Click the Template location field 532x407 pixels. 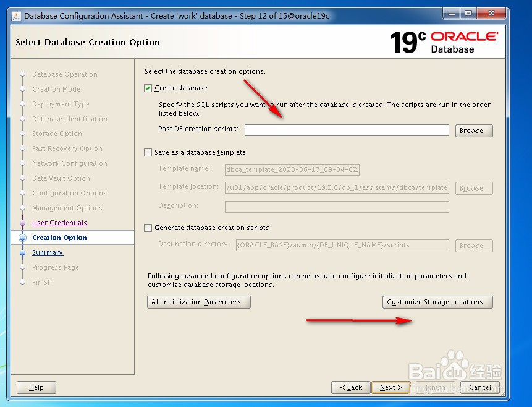pyautogui.click(x=337, y=187)
